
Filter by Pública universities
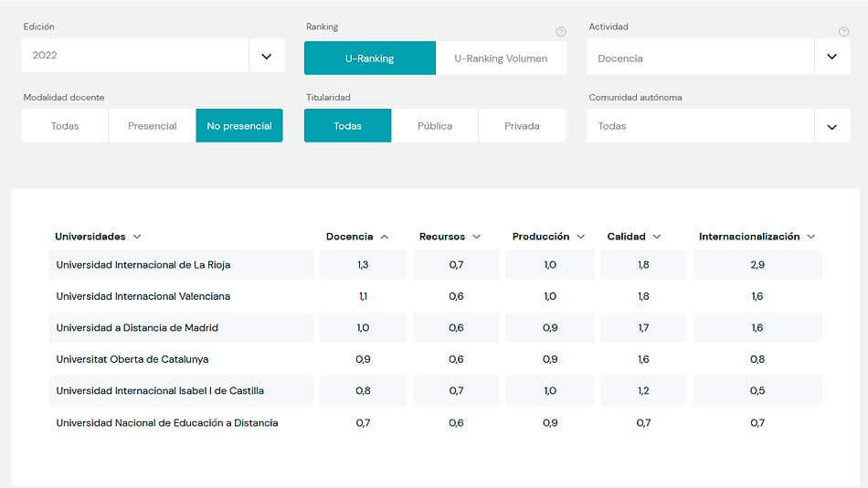pyautogui.click(x=435, y=126)
